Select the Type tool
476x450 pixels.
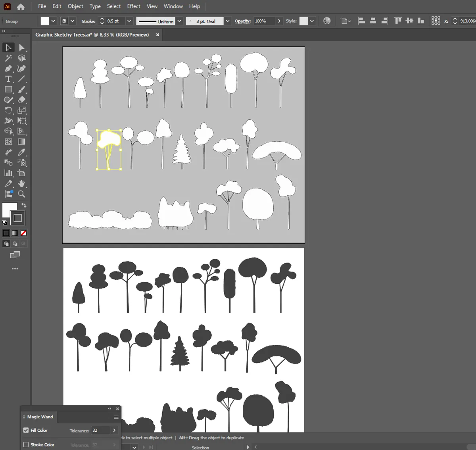[x=8, y=79]
